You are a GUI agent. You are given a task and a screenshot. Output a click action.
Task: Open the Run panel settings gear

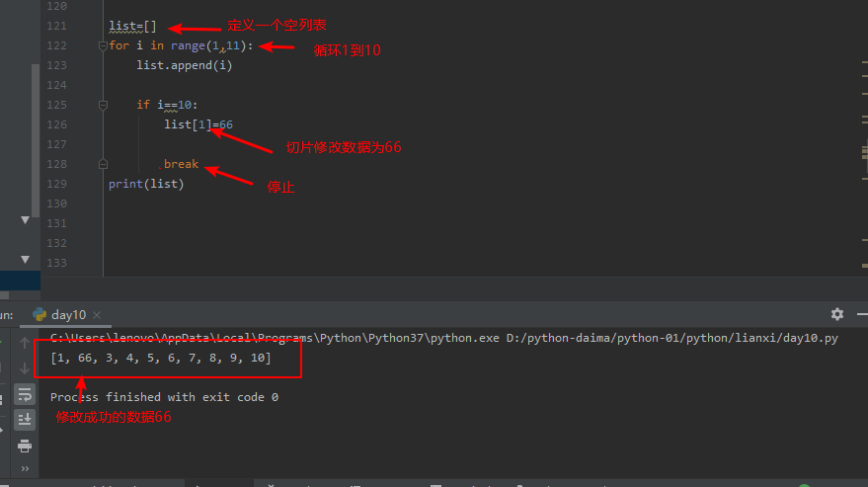coord(837,314)
